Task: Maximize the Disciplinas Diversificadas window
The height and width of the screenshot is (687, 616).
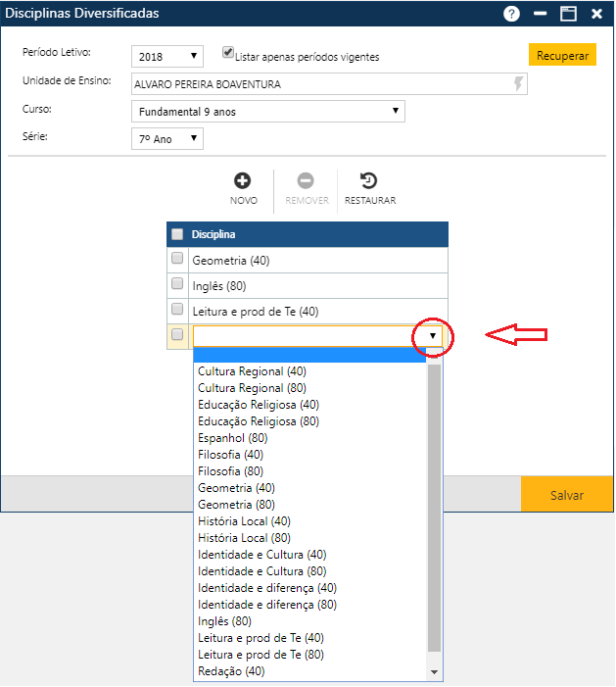Action: (567, 14)
